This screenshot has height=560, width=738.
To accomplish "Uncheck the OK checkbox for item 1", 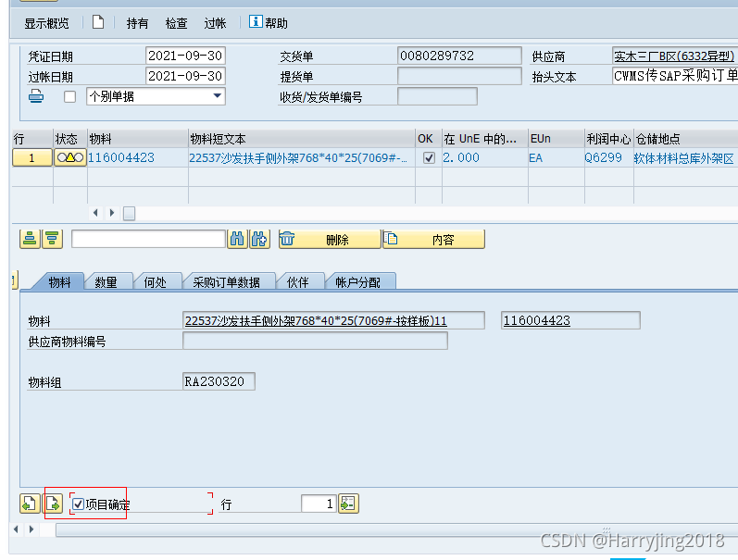I will point(429,157).
